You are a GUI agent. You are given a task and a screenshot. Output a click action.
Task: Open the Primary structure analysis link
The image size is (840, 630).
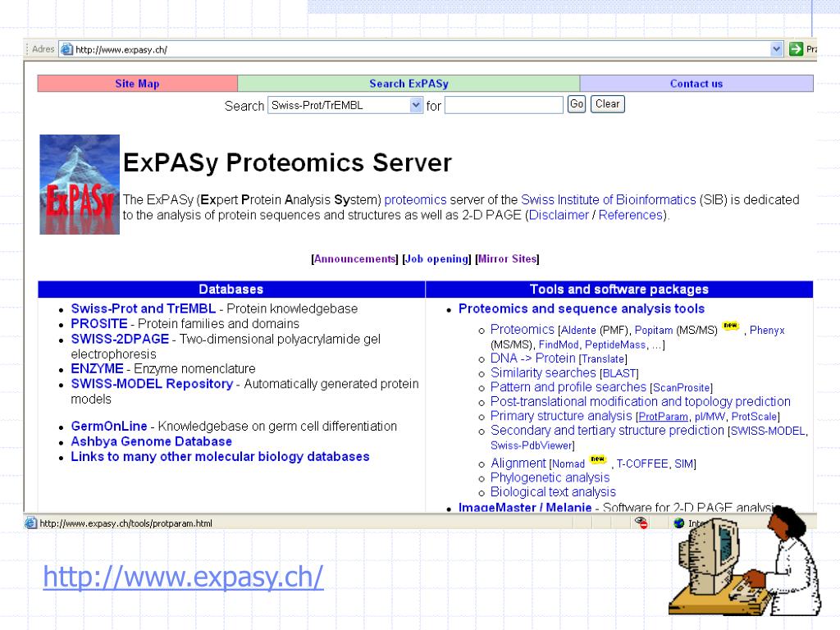point(561,416)
